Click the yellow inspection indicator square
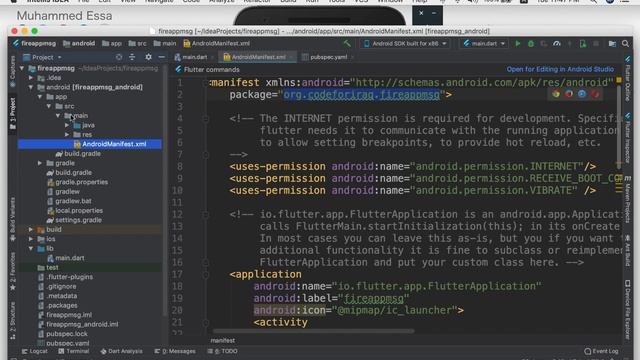The width and height of the screenshot is (640, 360). tap(619, 80)
